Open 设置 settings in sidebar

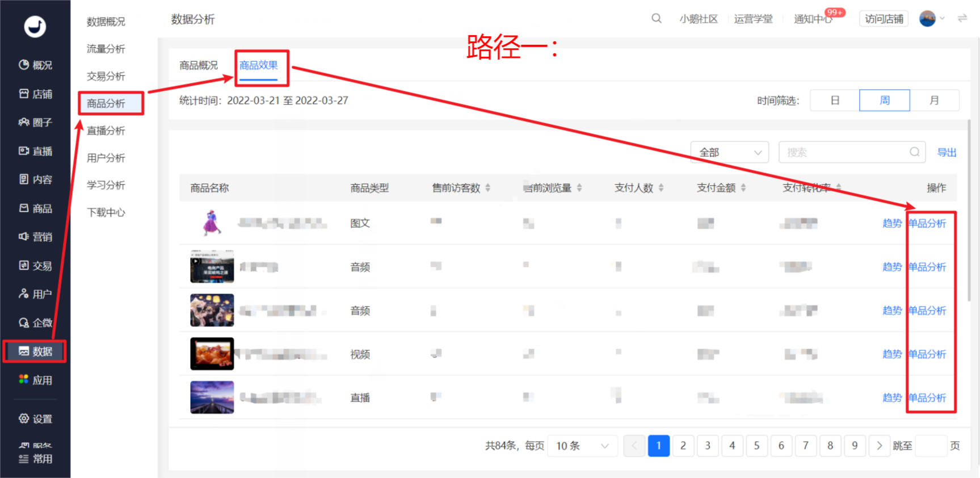coord(35,419)
